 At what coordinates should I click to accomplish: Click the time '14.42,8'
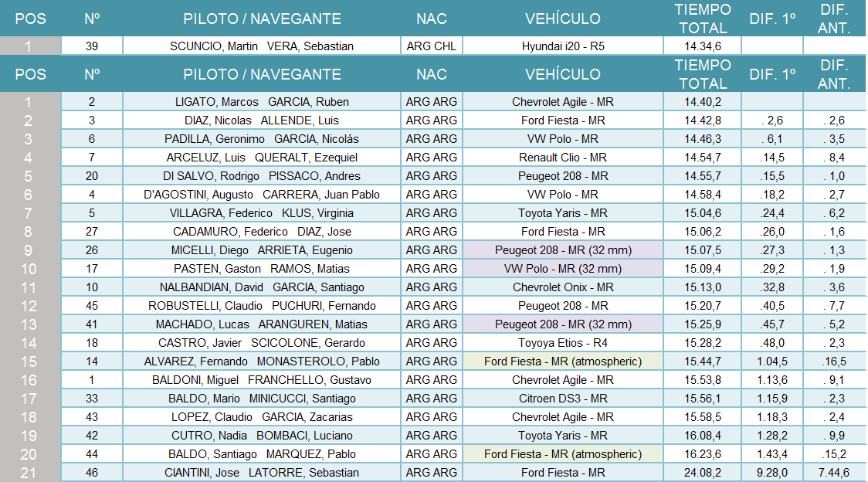703,120
